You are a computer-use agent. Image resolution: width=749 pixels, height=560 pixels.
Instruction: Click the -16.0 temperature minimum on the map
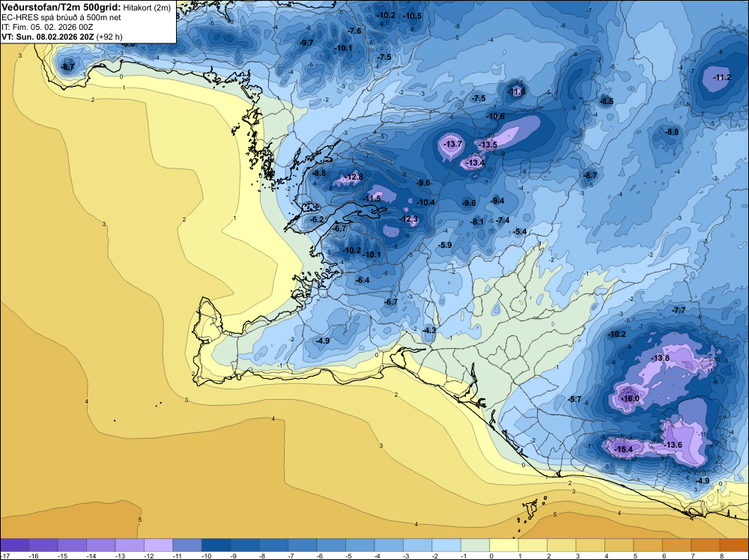630,398
